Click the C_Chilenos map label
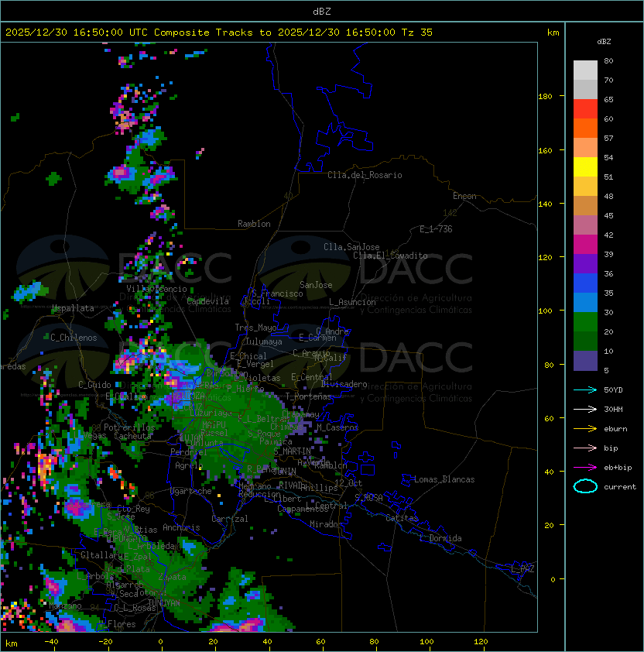 (74, 338)
